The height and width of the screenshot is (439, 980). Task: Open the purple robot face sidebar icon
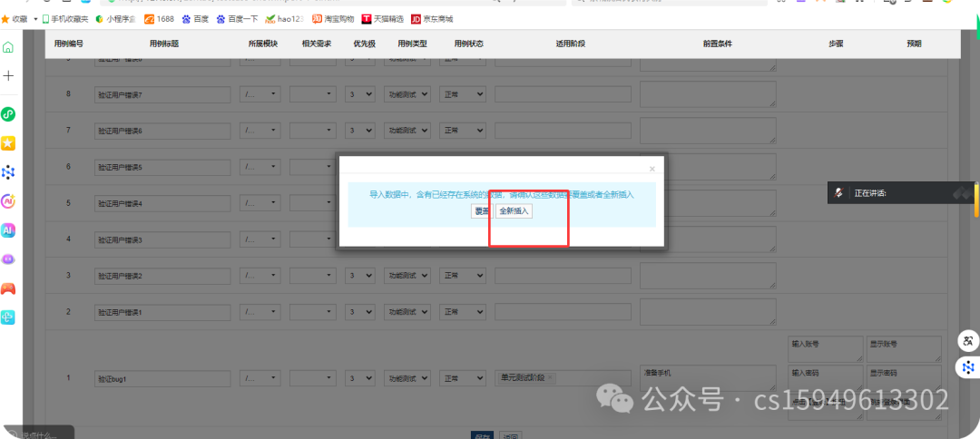8,259
